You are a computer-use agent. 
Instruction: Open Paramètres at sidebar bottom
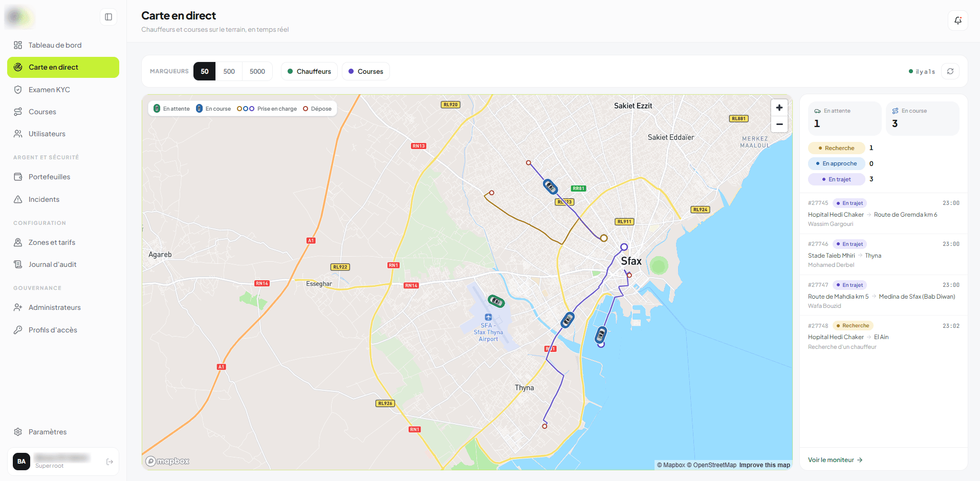pyautogui.click(x=63, y=432)
